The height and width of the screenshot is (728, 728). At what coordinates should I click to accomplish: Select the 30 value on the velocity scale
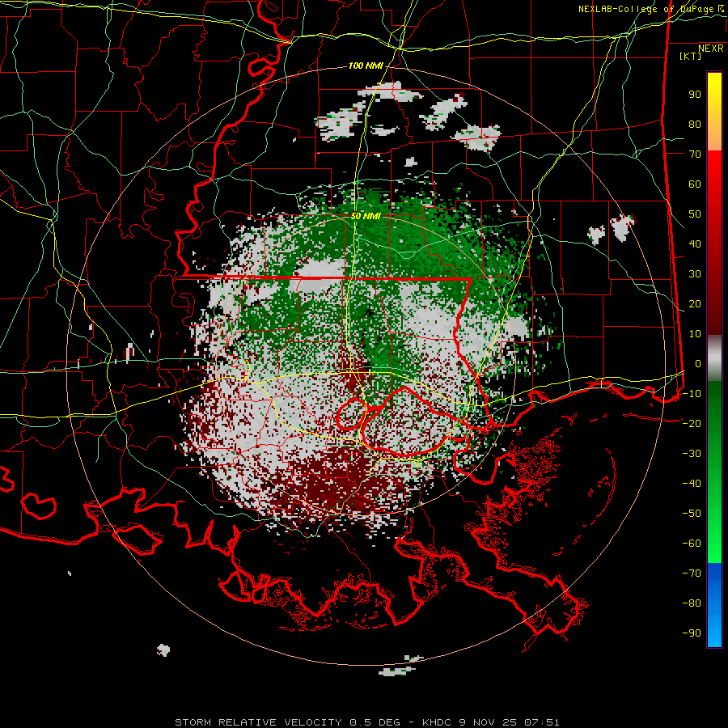[695, 274]
